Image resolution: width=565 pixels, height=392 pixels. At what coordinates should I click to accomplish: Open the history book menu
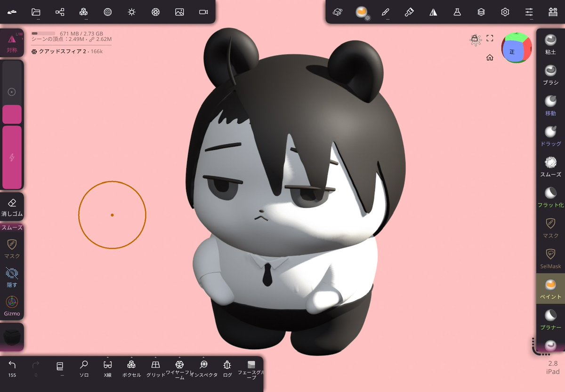(x=60, y=368)
